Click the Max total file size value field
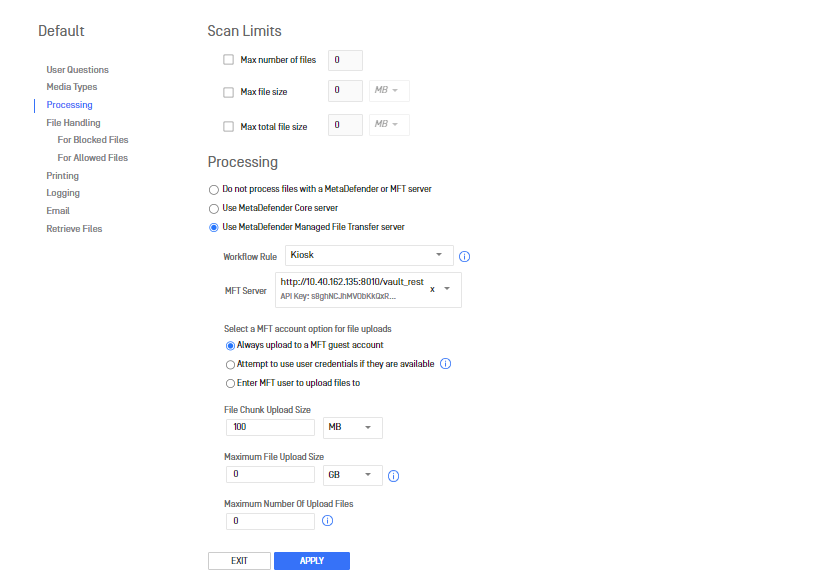Viewport: 820px width, 587px height. coord(345,125)
